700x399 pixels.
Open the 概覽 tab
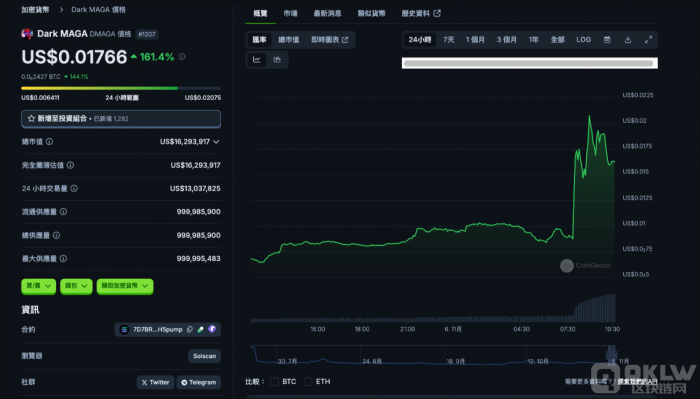(260, 13)
